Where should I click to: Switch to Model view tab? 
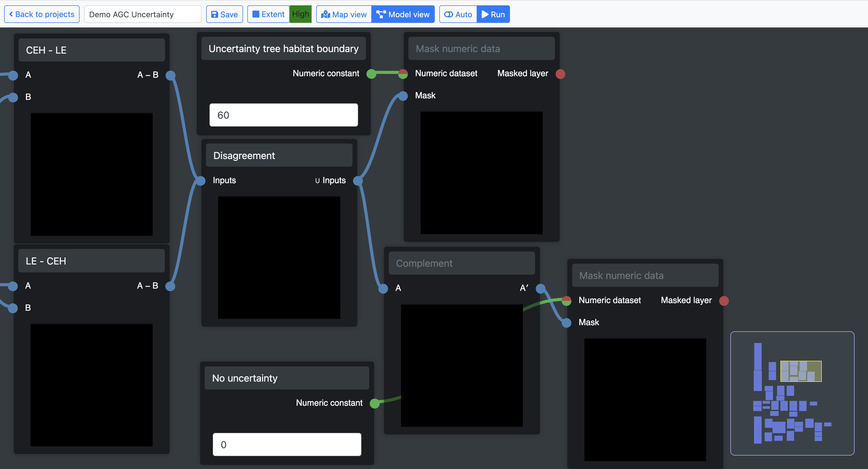click(403, 14)
